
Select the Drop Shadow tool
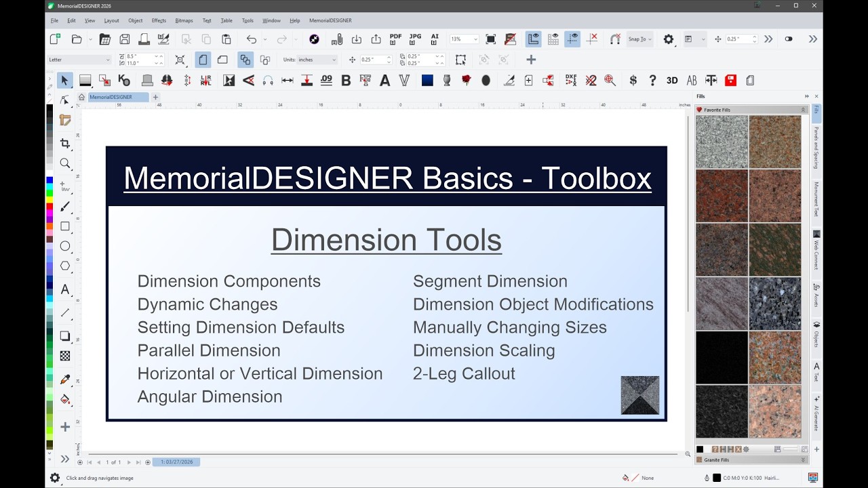click(x=65, y=335)
